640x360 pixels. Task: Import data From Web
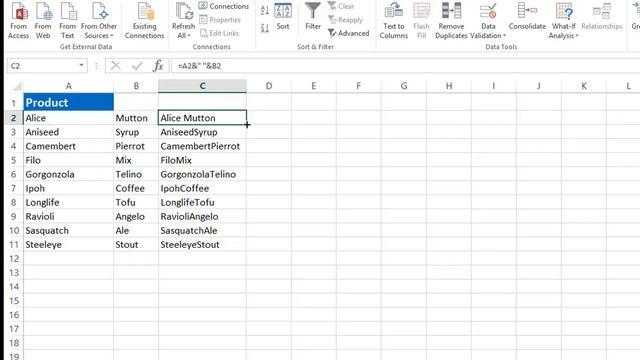[43, 20]
